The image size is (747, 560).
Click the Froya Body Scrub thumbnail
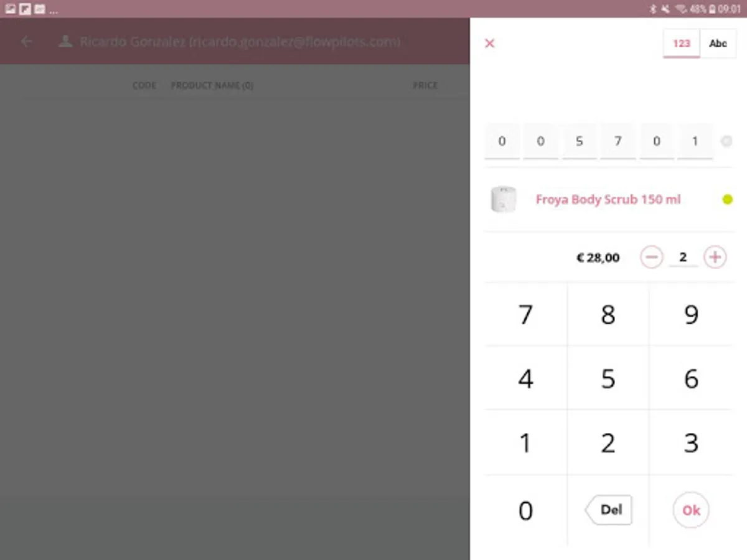[x=504, y=200]
